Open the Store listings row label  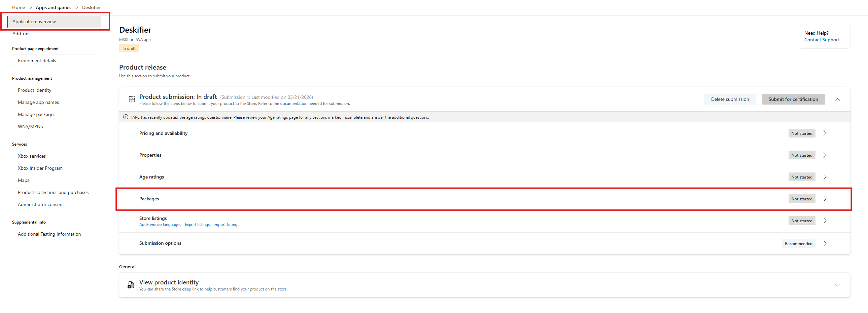coord(153,218)
